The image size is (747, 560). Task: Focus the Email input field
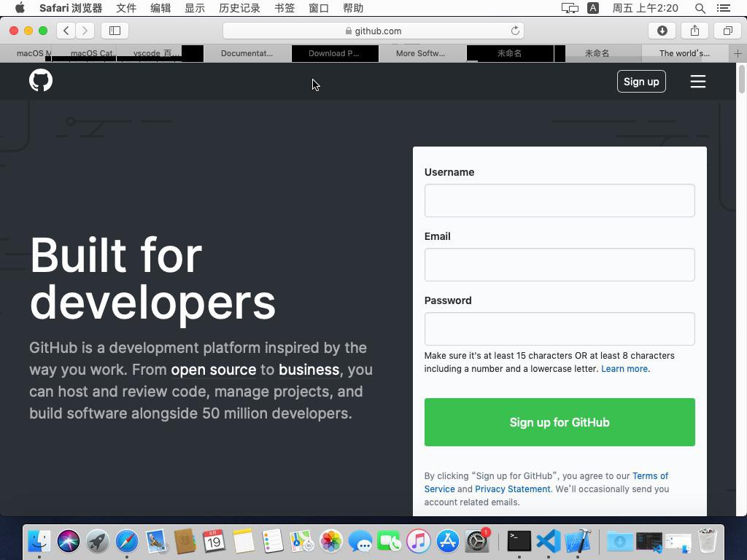click(x=560, y=265)
